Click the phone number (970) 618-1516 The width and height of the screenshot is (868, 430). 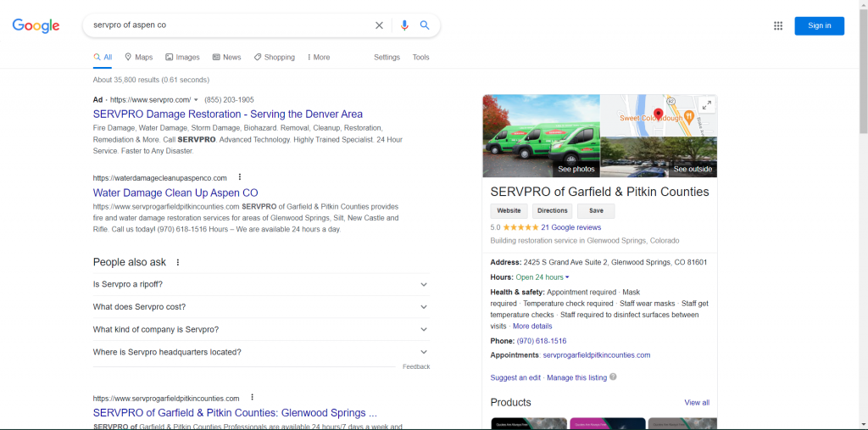(542, 341)
